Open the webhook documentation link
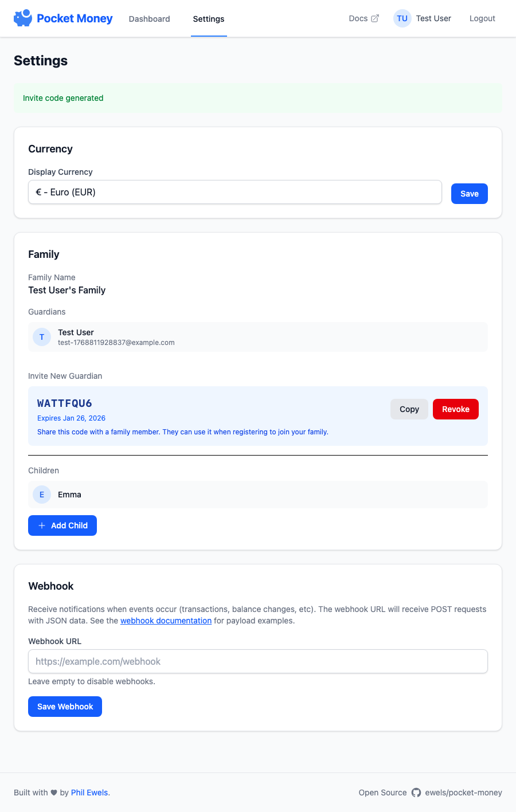Viewport: 516px width, 812px height. [x=166, y=621]
